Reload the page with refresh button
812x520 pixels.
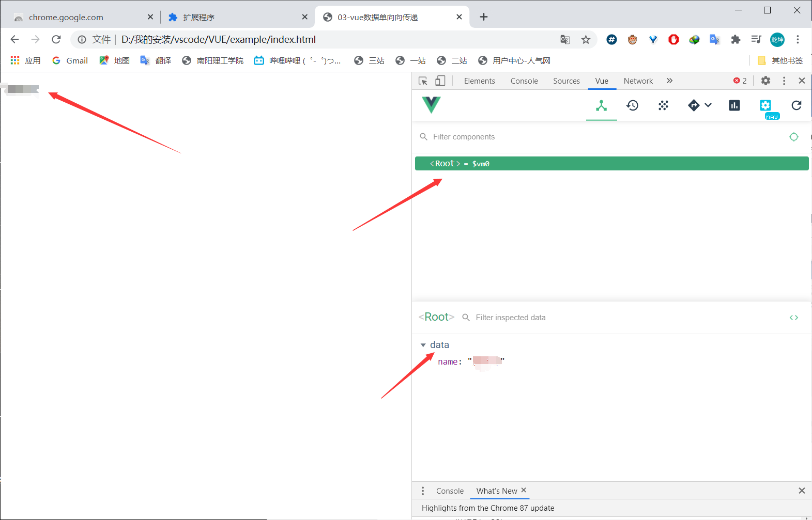56,39
